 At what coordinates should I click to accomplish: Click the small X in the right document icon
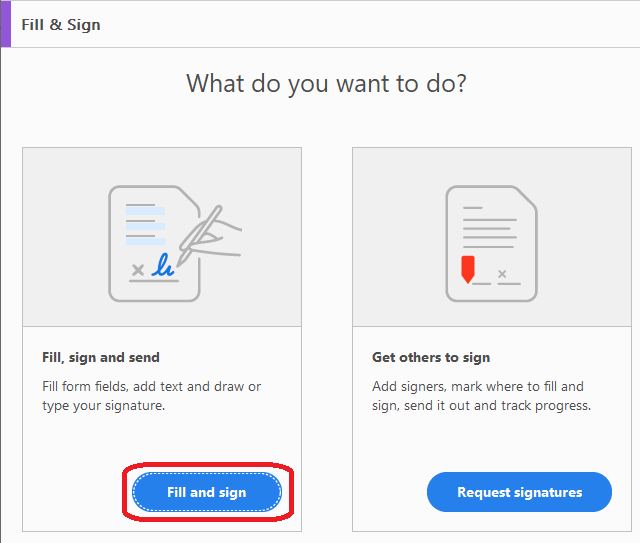point(502,273)
